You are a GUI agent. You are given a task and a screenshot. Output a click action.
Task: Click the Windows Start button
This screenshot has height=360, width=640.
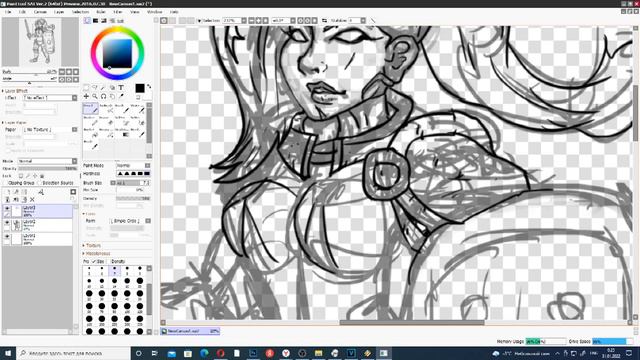(x=8, y=353)
